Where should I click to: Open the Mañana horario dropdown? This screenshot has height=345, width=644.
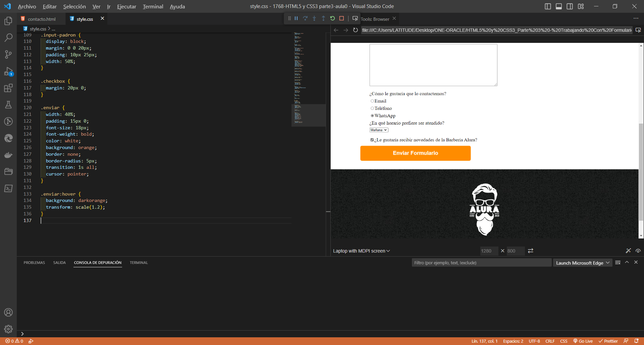coord(379,130)
